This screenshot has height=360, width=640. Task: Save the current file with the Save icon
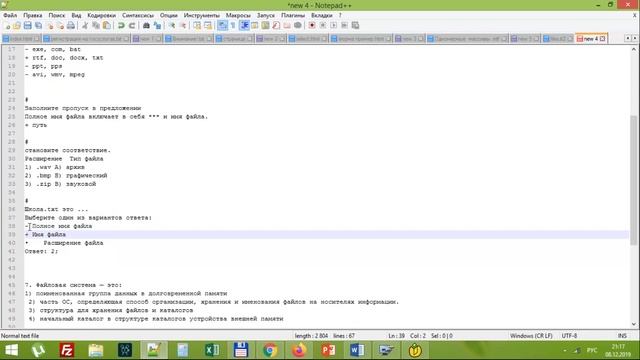pos(28,26)
